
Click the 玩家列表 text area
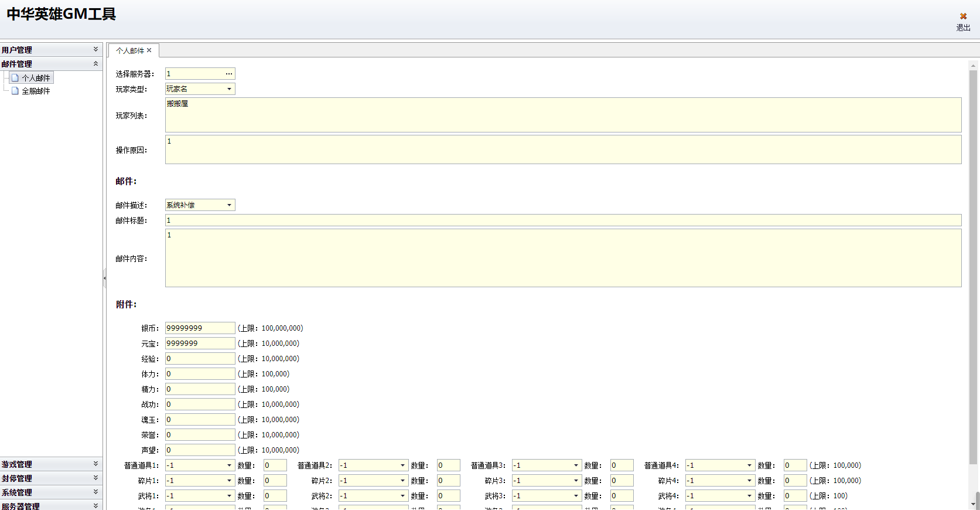562,115
